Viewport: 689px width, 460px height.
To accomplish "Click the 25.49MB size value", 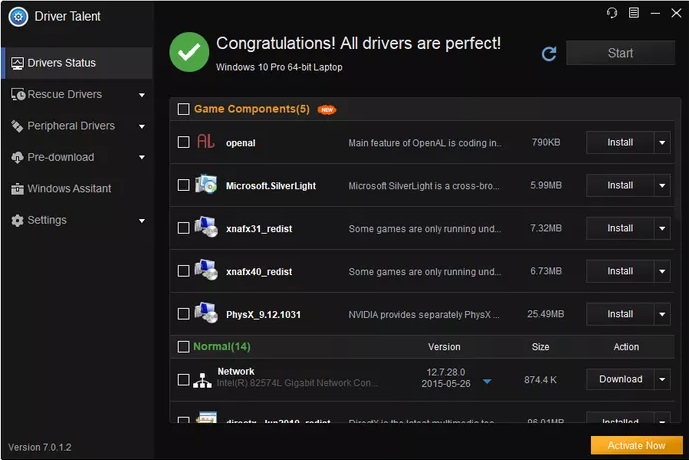I will 545,314.
